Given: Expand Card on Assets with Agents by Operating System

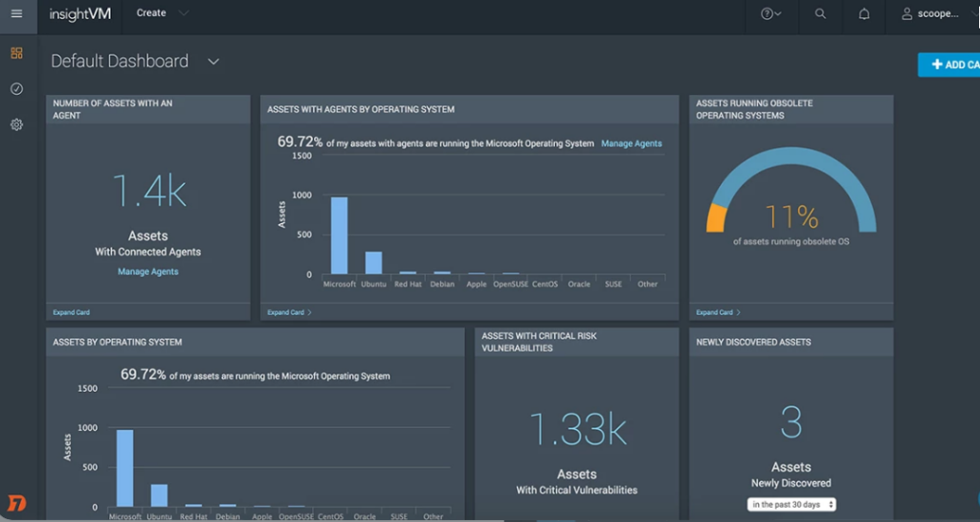Looking at the screenshot, I should [289, 312].
